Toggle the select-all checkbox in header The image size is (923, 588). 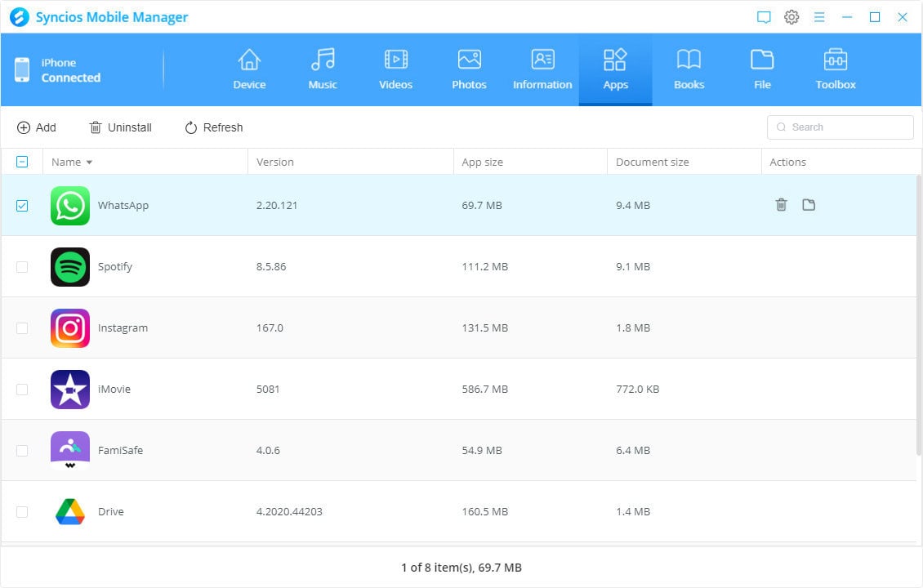coord(22,162)
